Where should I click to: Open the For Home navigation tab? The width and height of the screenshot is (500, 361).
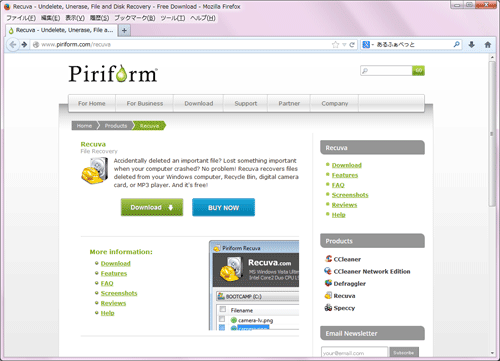click(92, 103)
